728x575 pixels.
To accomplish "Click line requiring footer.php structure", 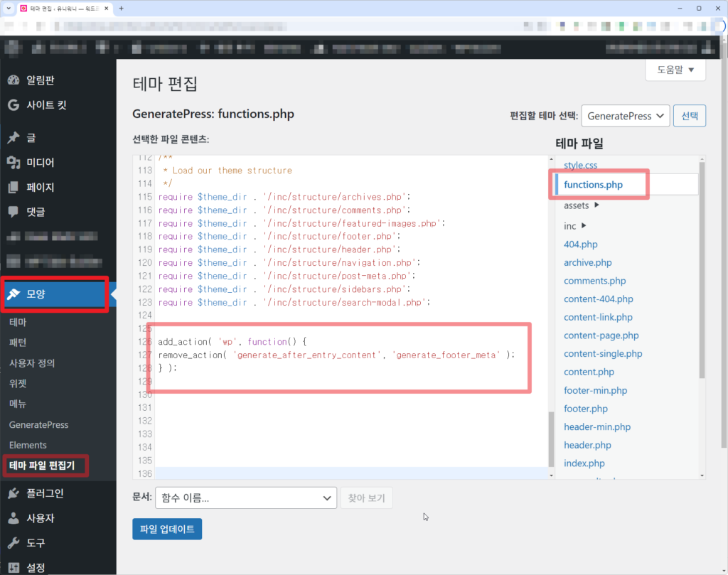I will (279, 236).
